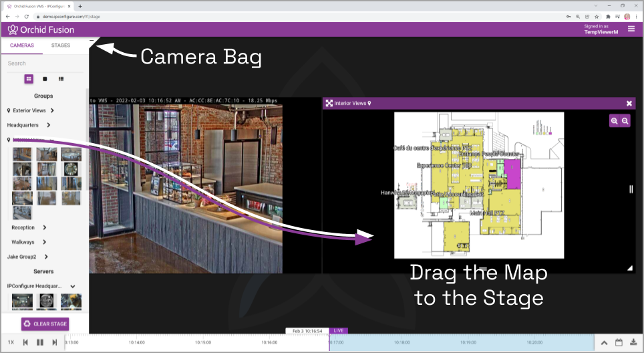
Task: Click the LIVE indicator on timeline
Action: [339, 330]
